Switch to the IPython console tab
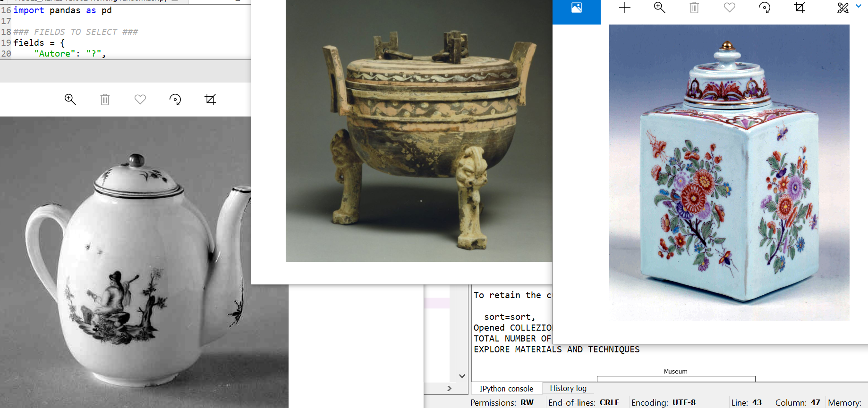868x408 pixels. click(506, 389)
